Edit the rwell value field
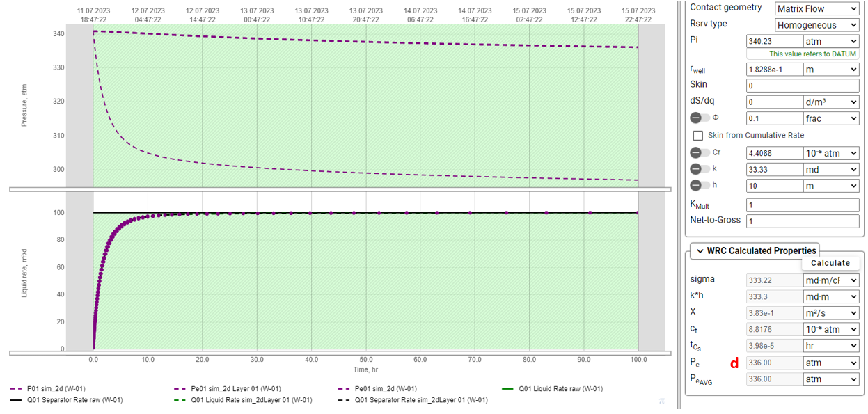Viewport: 868px width, 414px height. point(775,70)
